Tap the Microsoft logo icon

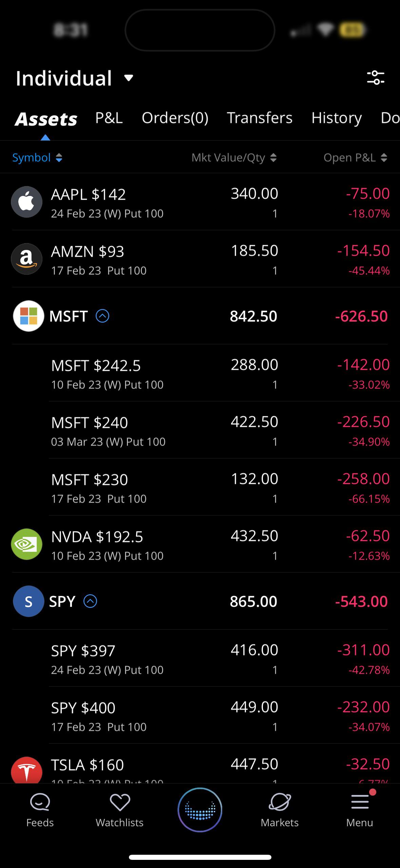click(x=28, y=316)
